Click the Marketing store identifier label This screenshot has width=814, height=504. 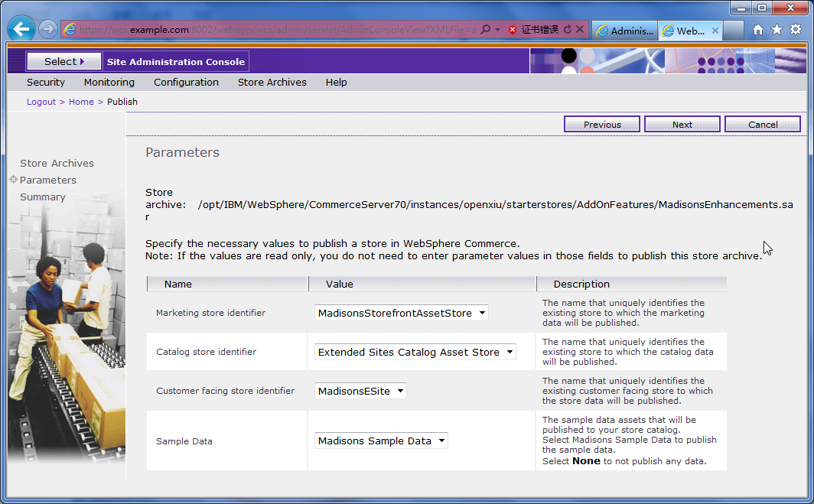[211, 313]
